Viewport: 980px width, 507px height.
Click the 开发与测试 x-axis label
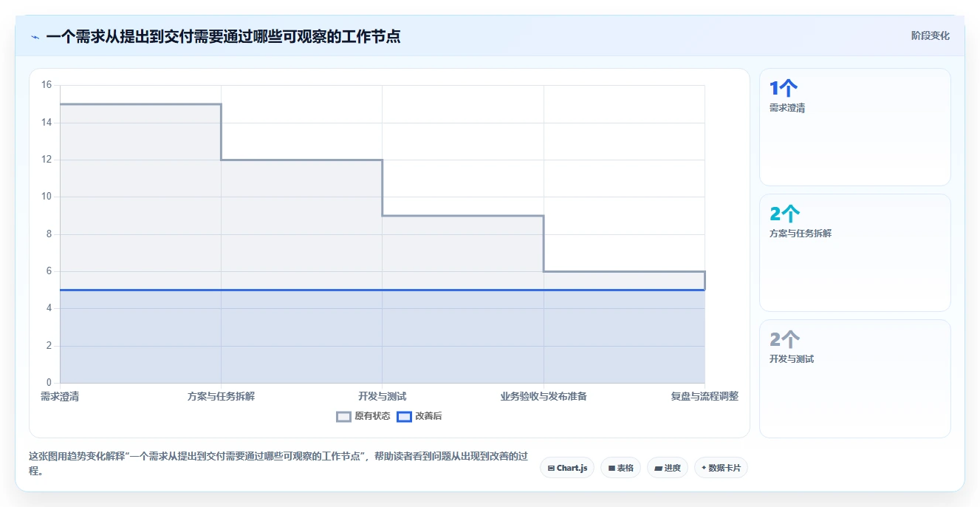click(x=382, y=396)
